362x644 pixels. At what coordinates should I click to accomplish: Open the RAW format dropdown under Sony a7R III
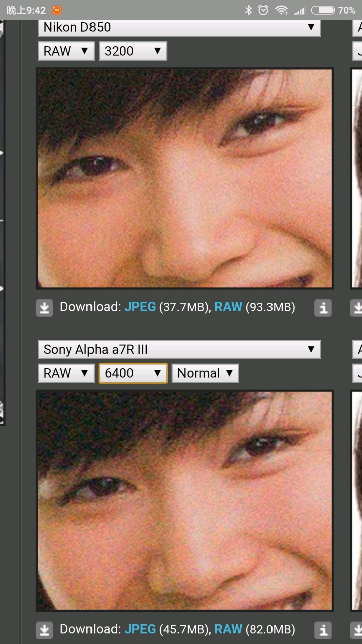pos(66,373)
